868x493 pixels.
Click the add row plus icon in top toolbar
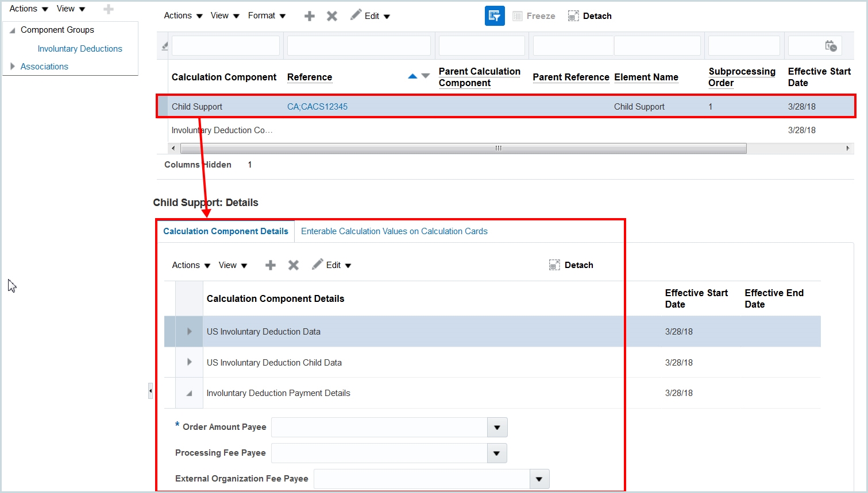point(310,16)
